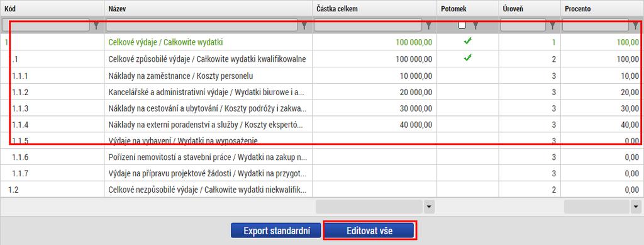Sort by the Částka celkem column header
This screenshot has width=644, height=245.
coord(375,9)
